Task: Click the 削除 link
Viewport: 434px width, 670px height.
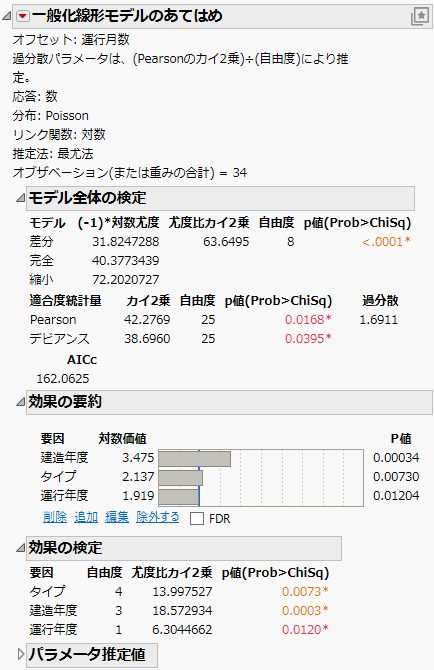Action: pos(55,517)
